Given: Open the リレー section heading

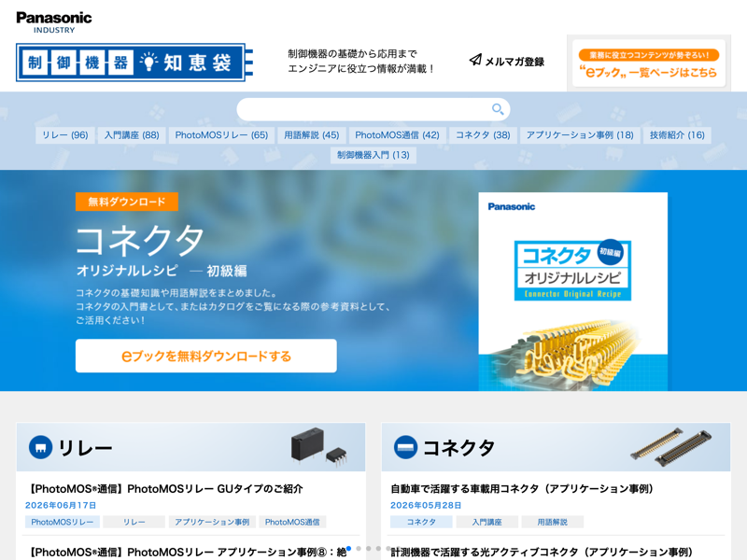Looking at the screenshot, I should click(85, 448).
